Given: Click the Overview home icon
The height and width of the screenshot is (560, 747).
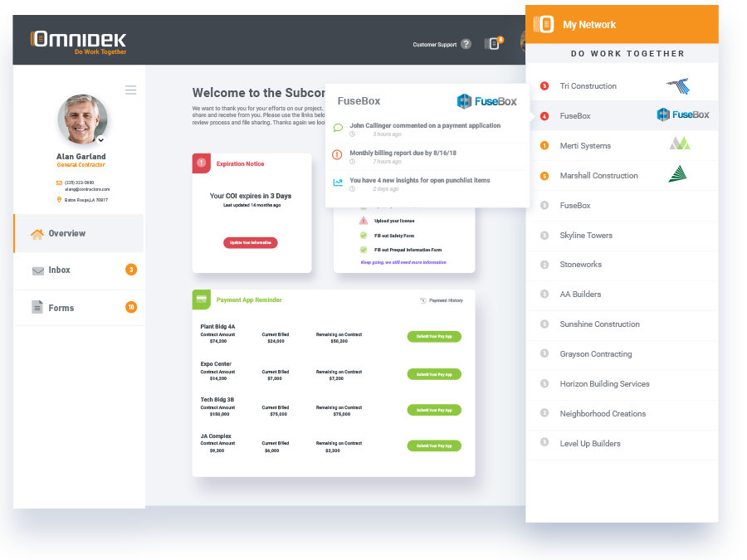Looking at the screenshot, I should 37,234.
